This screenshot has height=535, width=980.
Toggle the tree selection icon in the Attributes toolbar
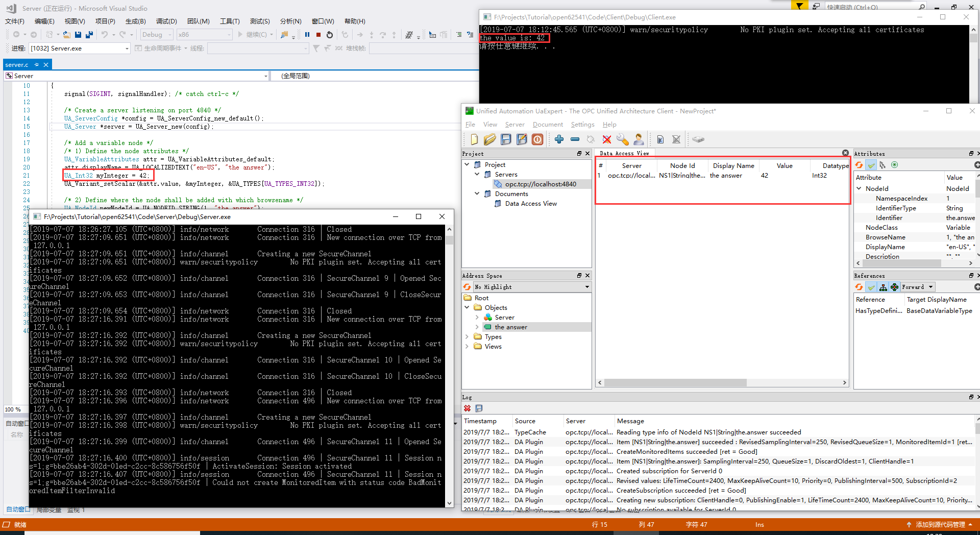click(x=883, y=165)
